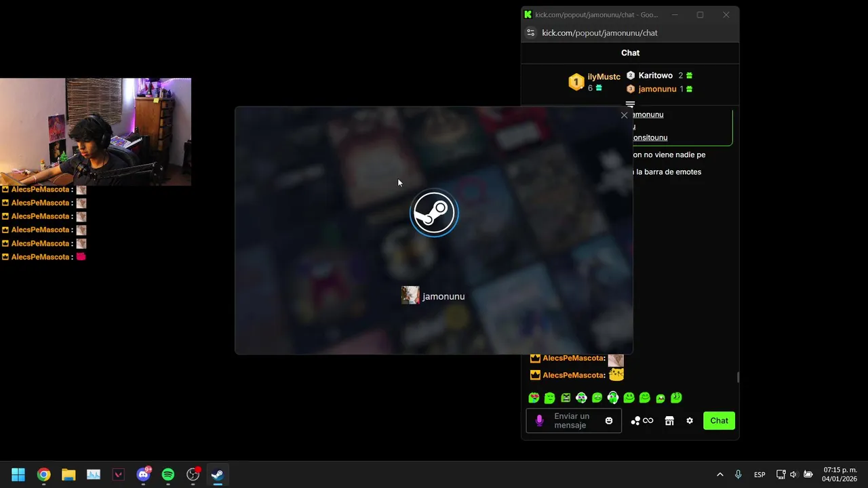Insert the sleepy closed-eyes green emote

tap(550, 398)
